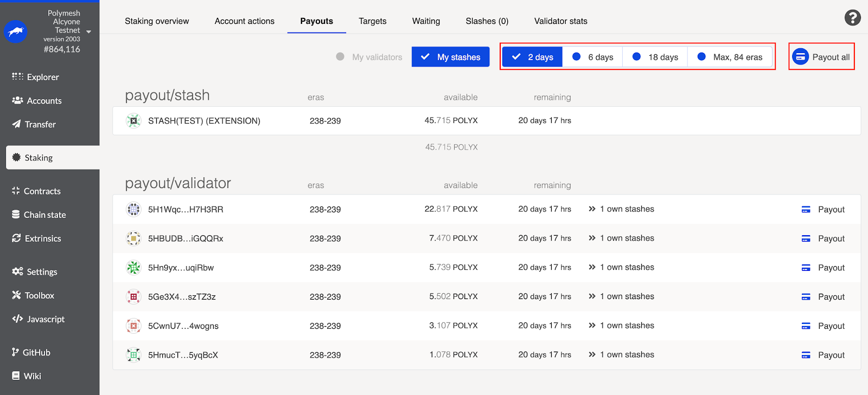Screen dimensions: 868x395
Task: Click the Contracts compress icon
Action: tap(16, 191)
